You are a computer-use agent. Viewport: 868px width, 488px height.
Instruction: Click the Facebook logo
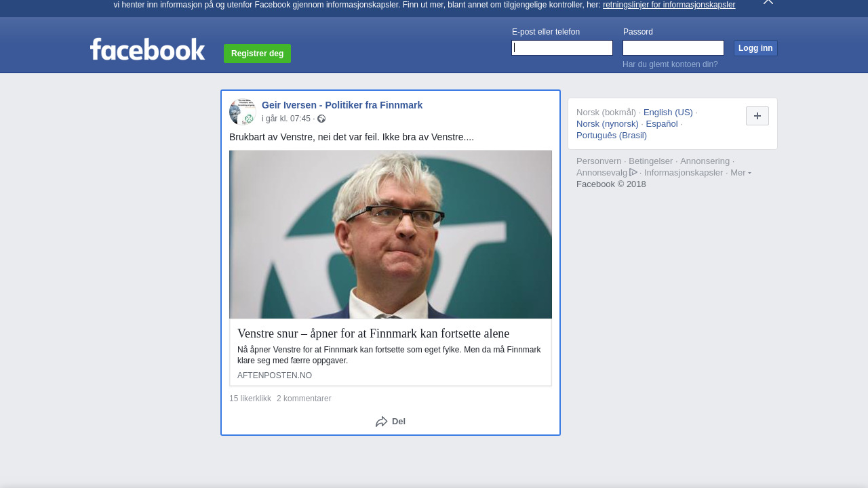click(x=147, y=49)
